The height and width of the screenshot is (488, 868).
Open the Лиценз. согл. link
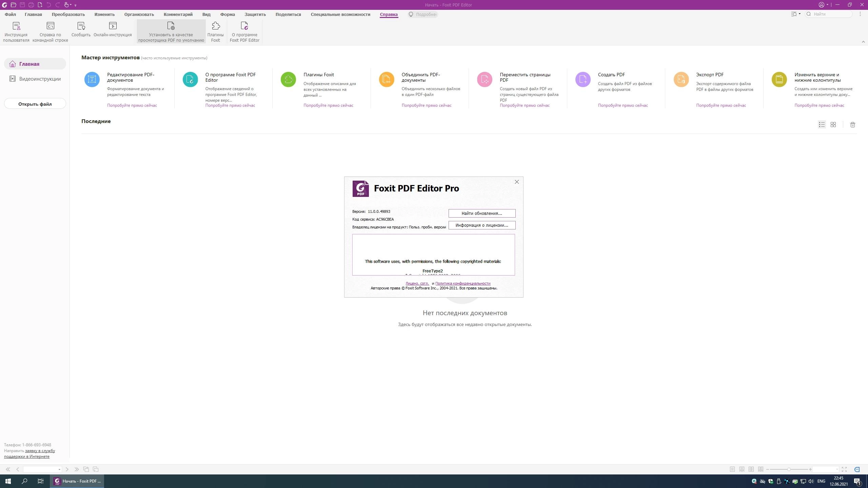417,283
